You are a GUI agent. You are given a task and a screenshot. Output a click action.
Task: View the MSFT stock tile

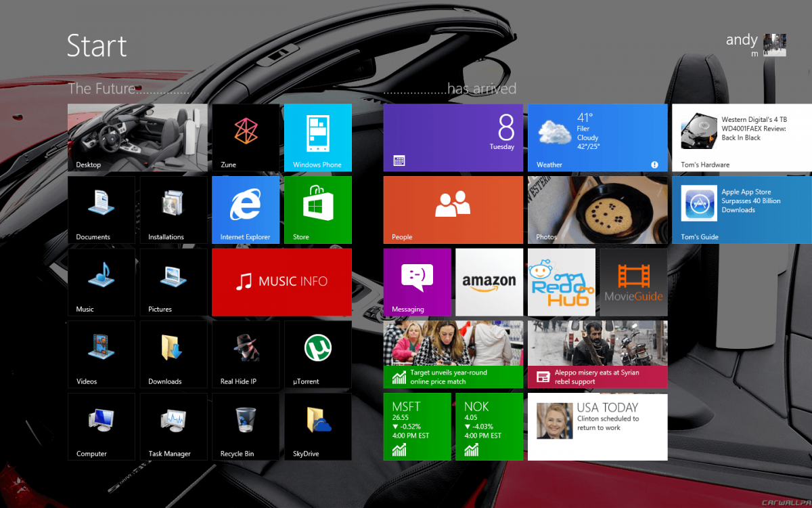(x=417, y=427)
